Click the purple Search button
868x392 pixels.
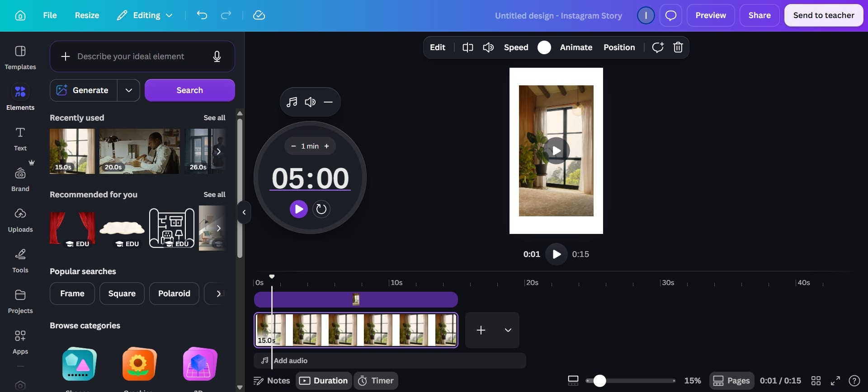(x=190, y=90)
